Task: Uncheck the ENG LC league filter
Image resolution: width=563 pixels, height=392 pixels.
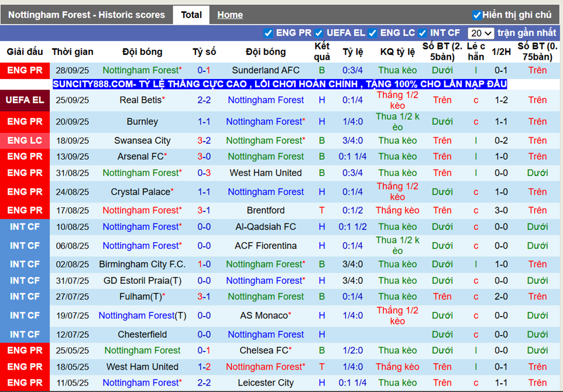Action: [x=372, y=33]
